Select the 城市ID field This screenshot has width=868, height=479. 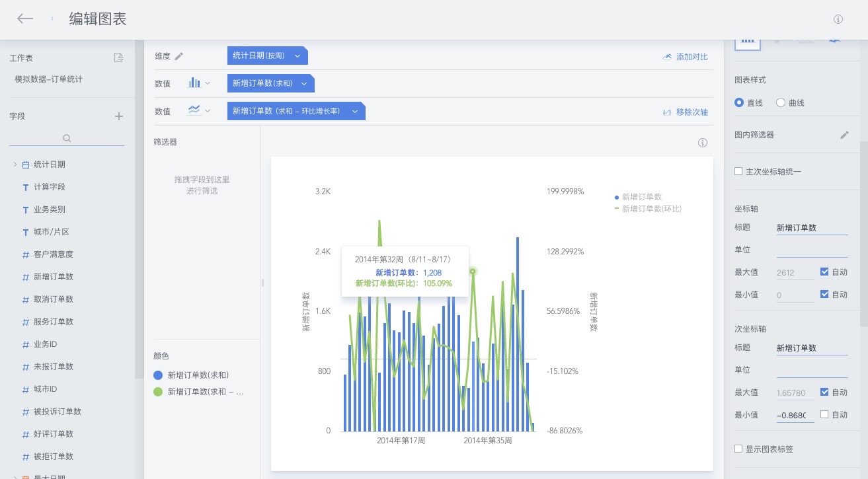(x=46, y=389)
